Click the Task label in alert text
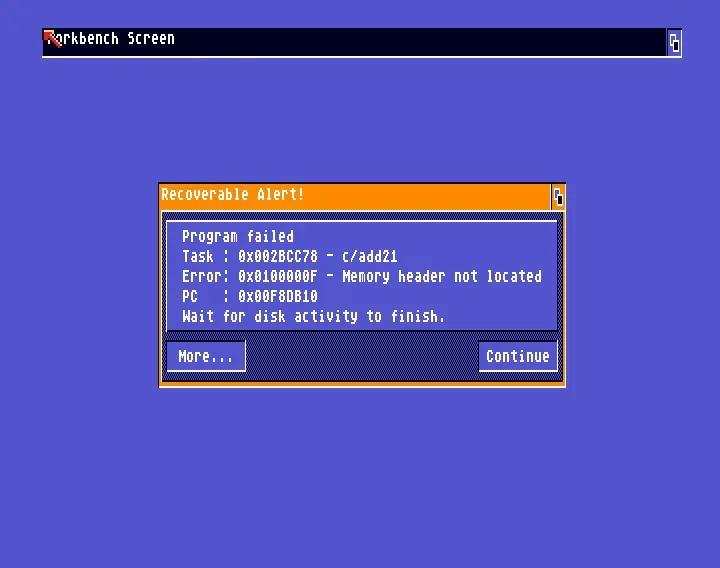Viewport: 720px width, 568px height. pyautogui.click(x=197, y=256)
